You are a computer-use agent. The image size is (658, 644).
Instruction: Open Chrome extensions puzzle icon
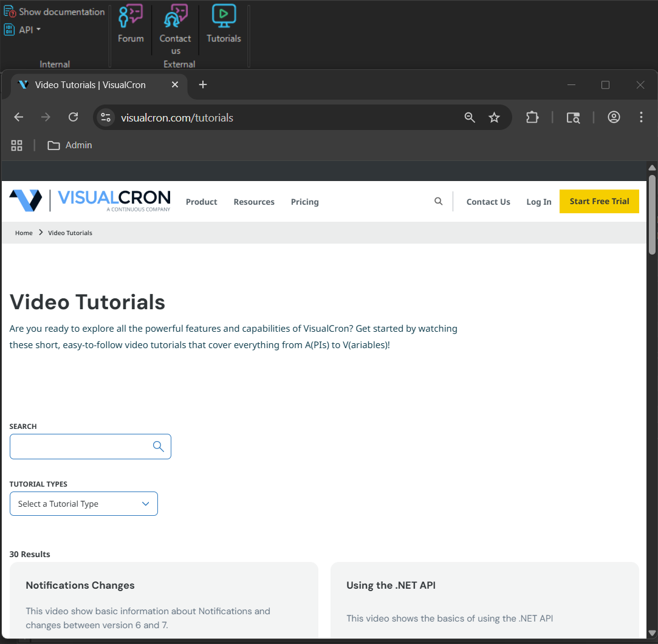[532, 118]
